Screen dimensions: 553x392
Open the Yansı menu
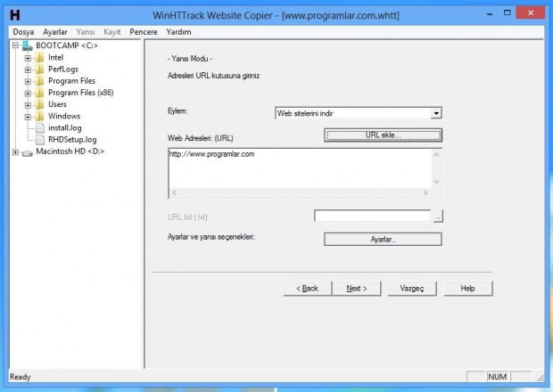pyautogui.click(x=86, y=32)
